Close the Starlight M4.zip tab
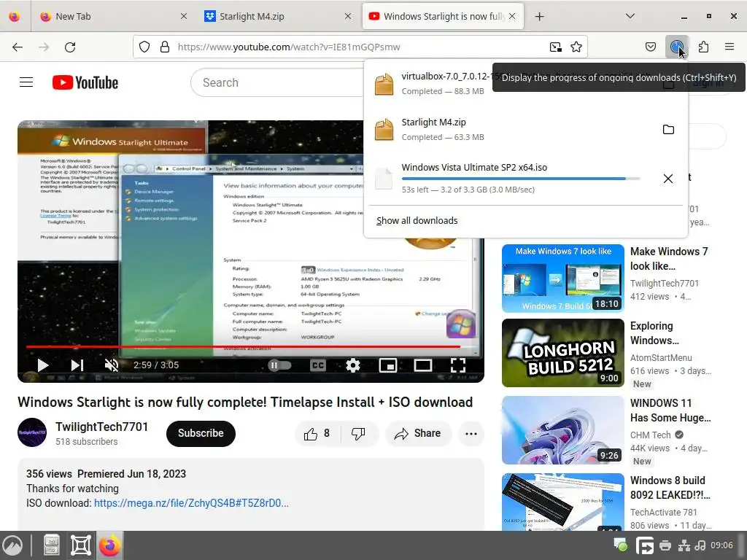Screen dimensions: 747x560 [348, 16]
